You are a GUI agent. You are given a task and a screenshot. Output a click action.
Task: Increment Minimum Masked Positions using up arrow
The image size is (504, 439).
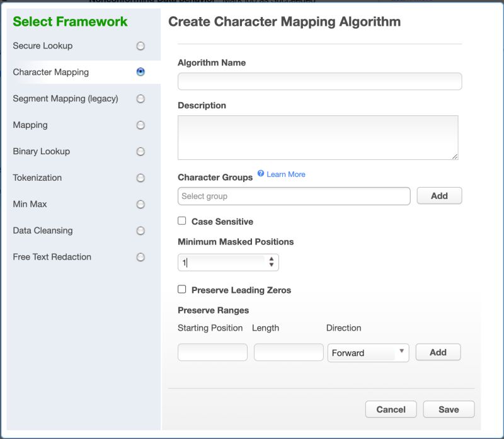click(271, 259)
